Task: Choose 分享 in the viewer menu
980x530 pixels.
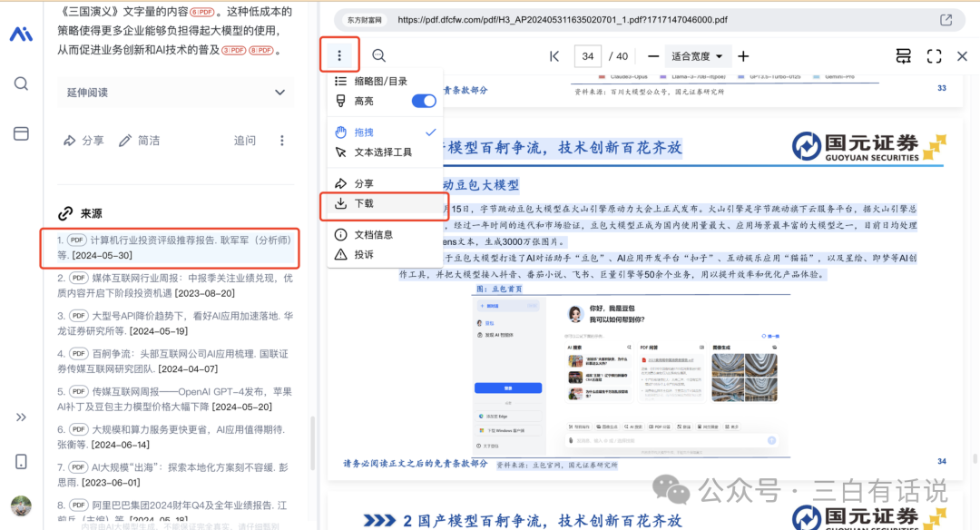Action: 385,183
